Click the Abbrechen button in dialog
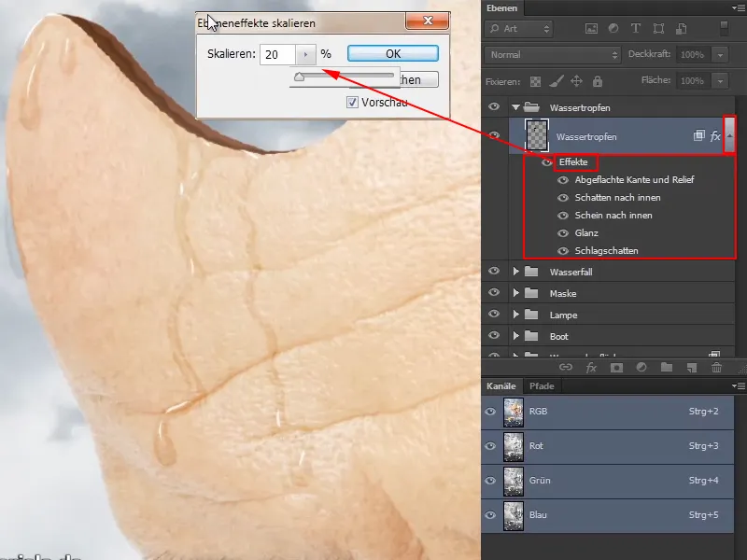The image size is (747, 560). coord(418,79)
